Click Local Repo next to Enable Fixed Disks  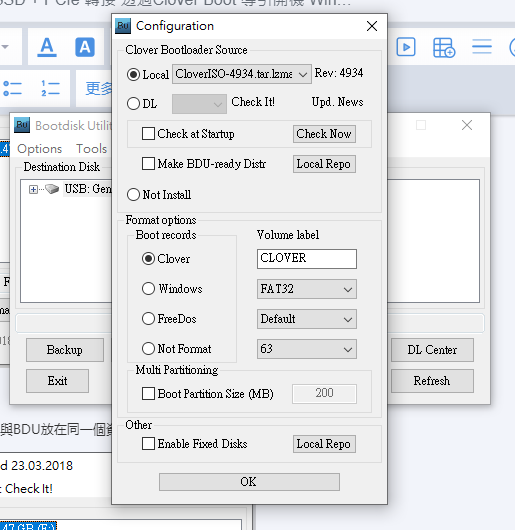(324, 444)
